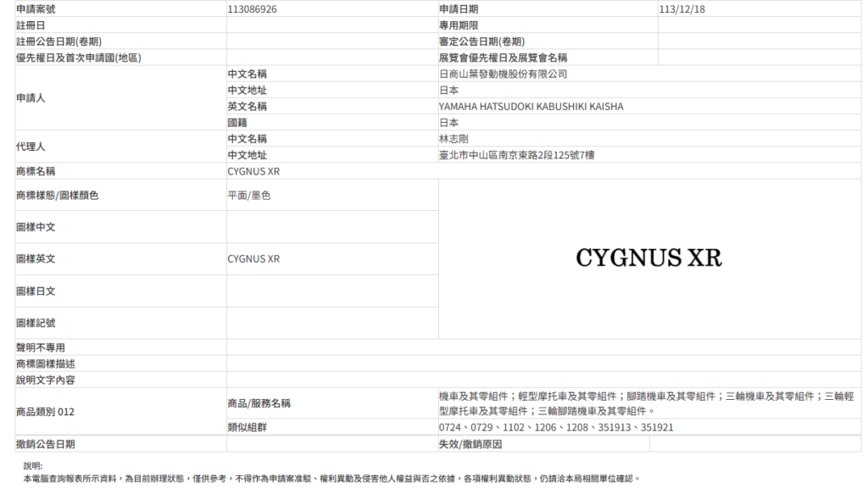Click the 註冊日 label
The width and height of the screenshot is (868, 488).
[x=31, y=25]
